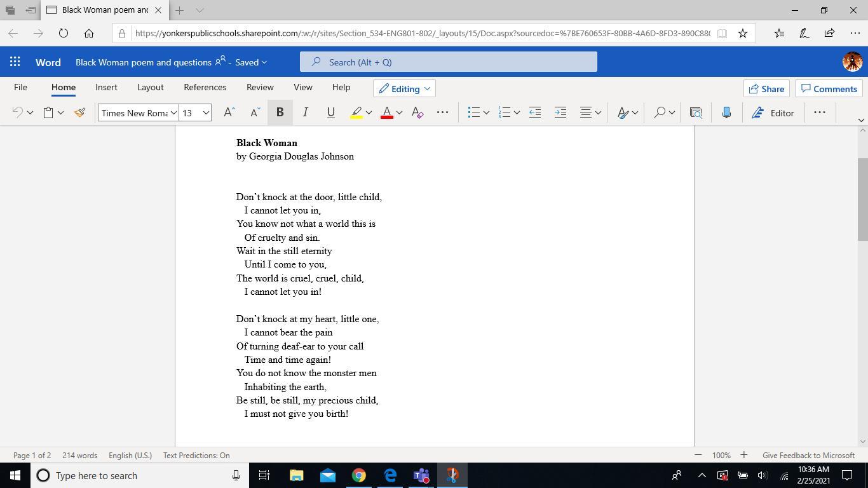The width and height of the screenshot is (868, 488).
Task: Expand bullet style library arrow
Action: 486,112
